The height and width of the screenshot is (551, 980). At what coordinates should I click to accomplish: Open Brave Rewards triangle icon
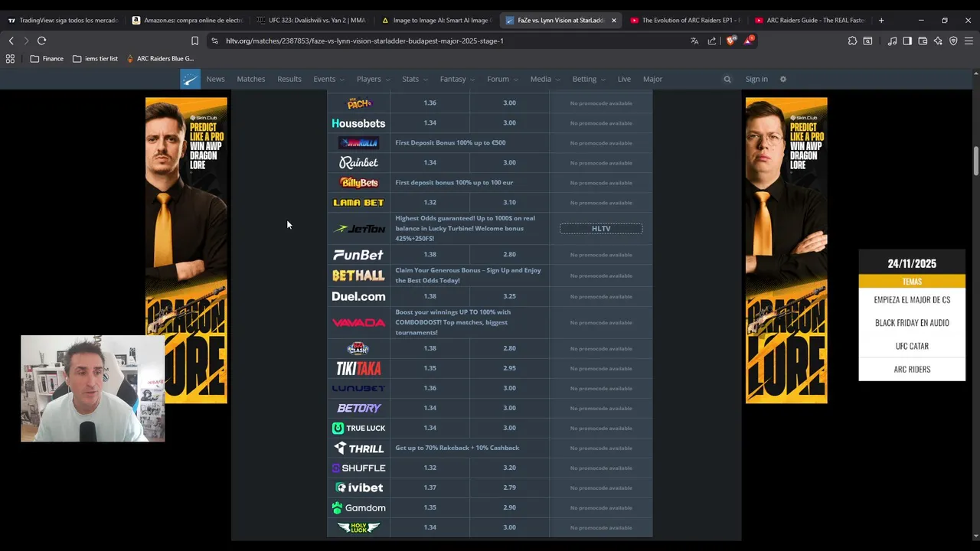[x=748, y=41]
